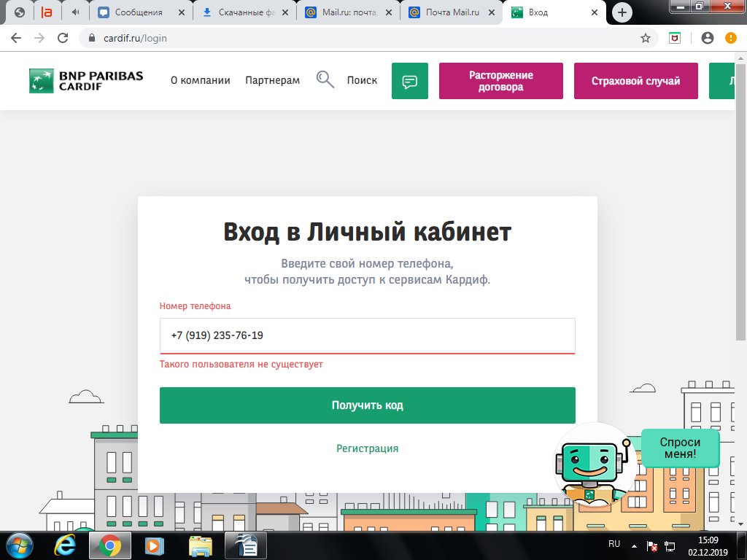Close the Почта Mail.ru tab
The height and width of the screenshot is (560, 747).
point(492,13)
